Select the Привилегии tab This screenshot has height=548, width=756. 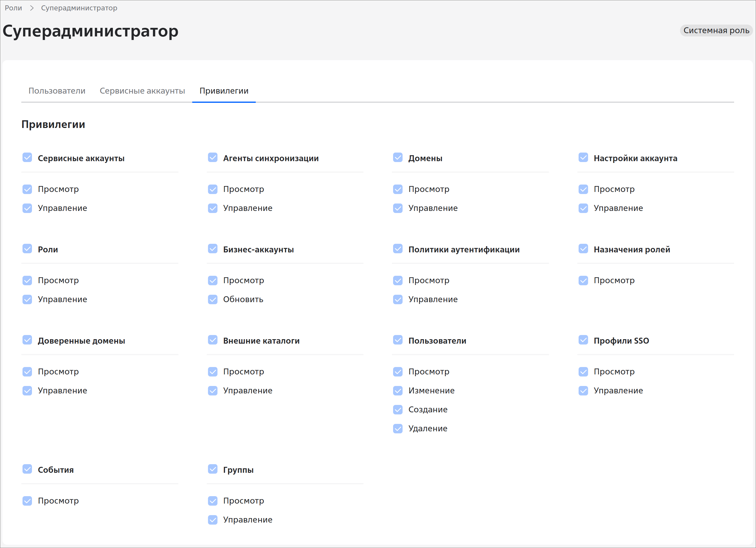(224, 91)
